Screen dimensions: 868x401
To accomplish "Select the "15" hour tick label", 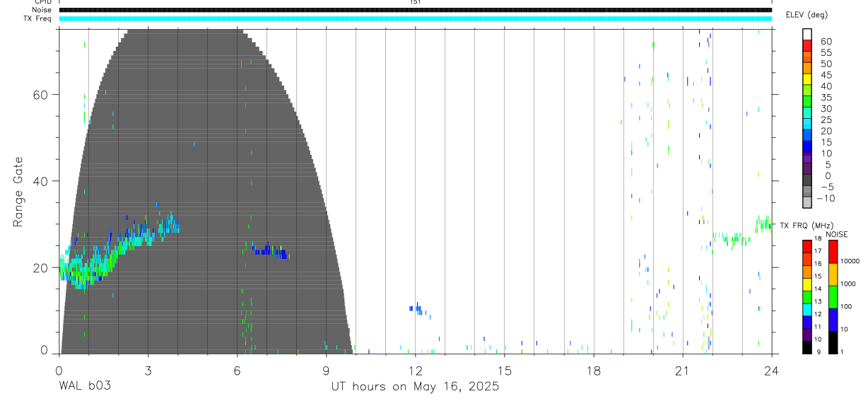I will tap(504, 370).
